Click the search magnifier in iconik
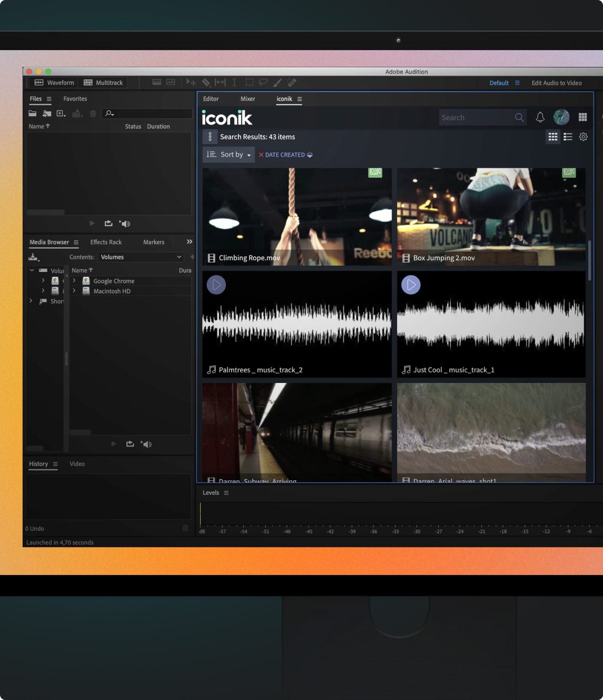This screenshot has width=603, height=700. tap(519, 118)
